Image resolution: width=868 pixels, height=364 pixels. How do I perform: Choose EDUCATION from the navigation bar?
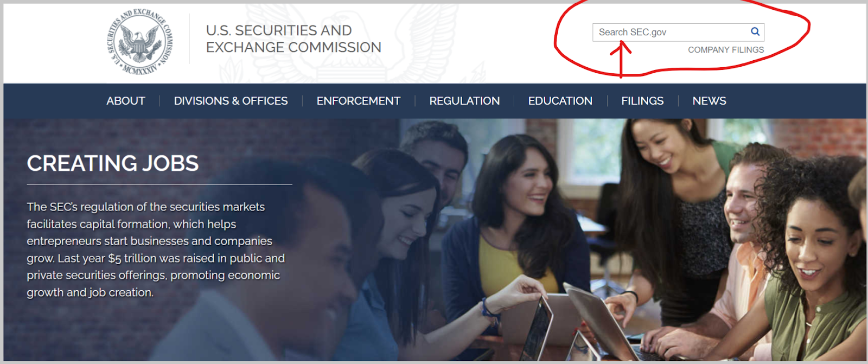pyautogui.click(x=560, y=101)
